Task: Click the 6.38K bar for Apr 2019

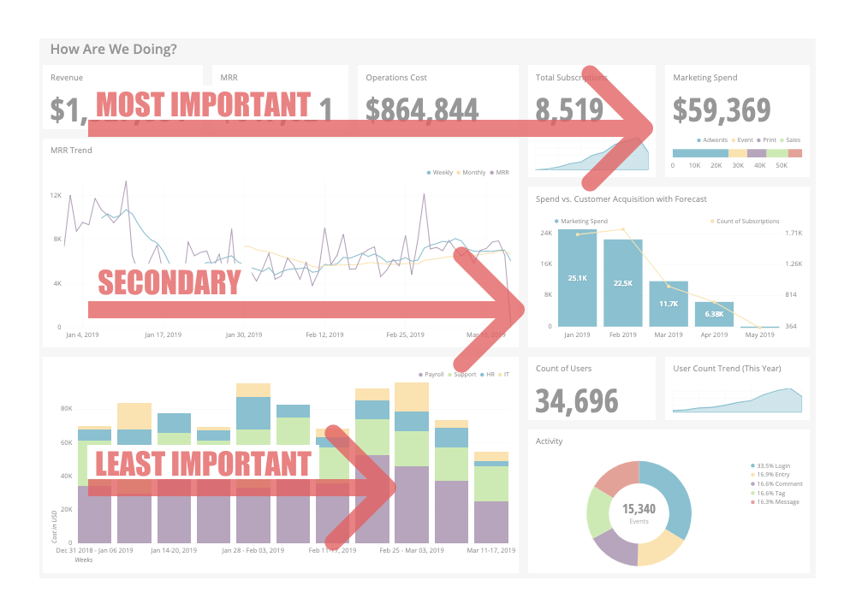Action: [x=714, y=314]
